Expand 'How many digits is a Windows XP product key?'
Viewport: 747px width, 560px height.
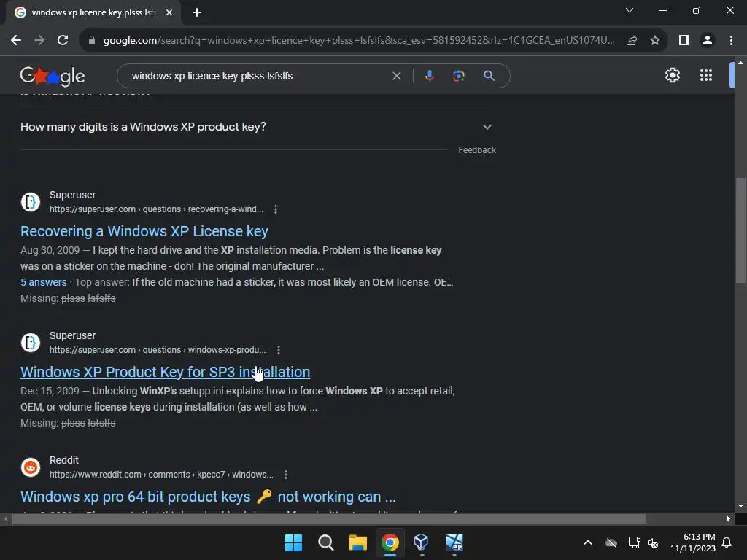(x=258, y=127)
